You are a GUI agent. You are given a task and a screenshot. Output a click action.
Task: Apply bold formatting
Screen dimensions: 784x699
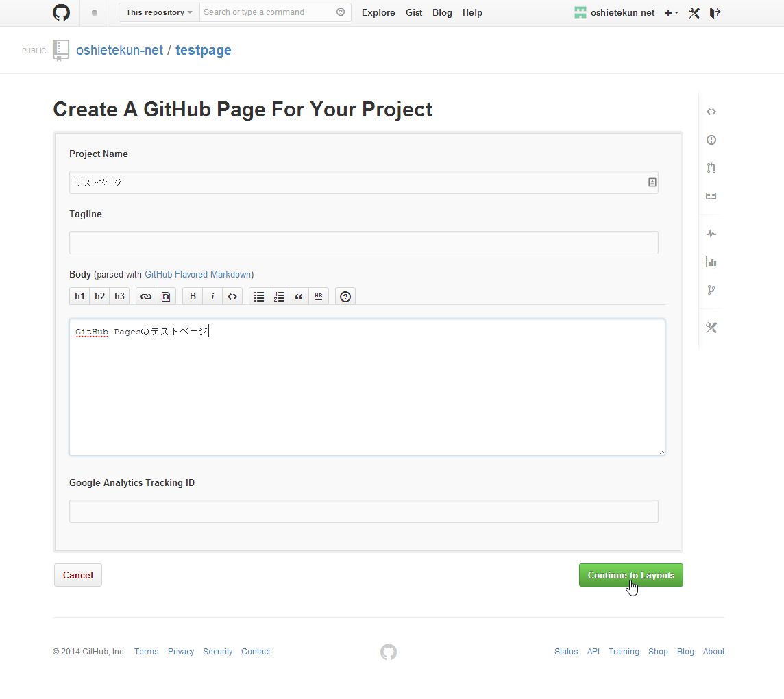tap(193, 297)
